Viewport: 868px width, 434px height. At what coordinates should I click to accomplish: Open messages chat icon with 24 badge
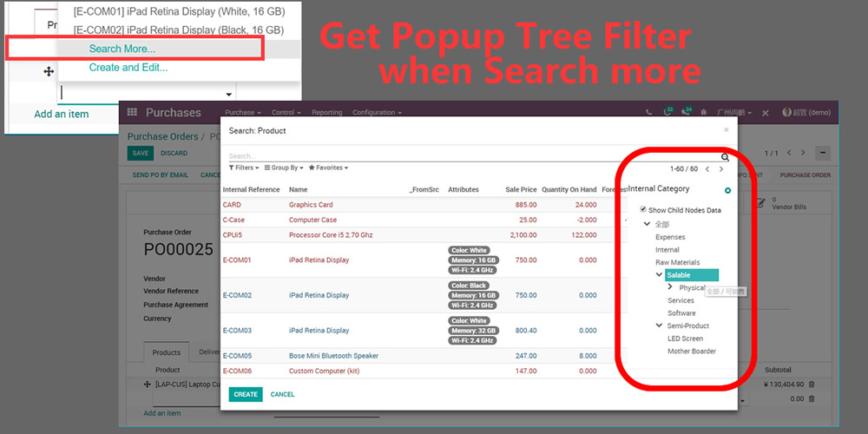[687, 113]
